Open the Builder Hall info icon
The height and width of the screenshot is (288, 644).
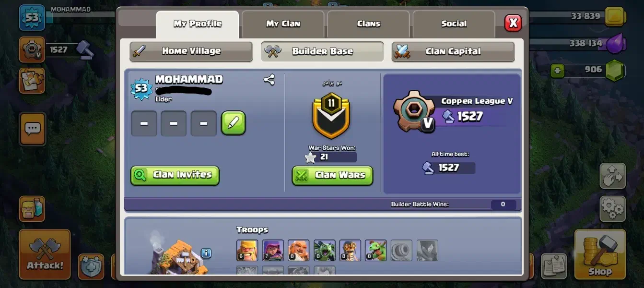point(206,252)
